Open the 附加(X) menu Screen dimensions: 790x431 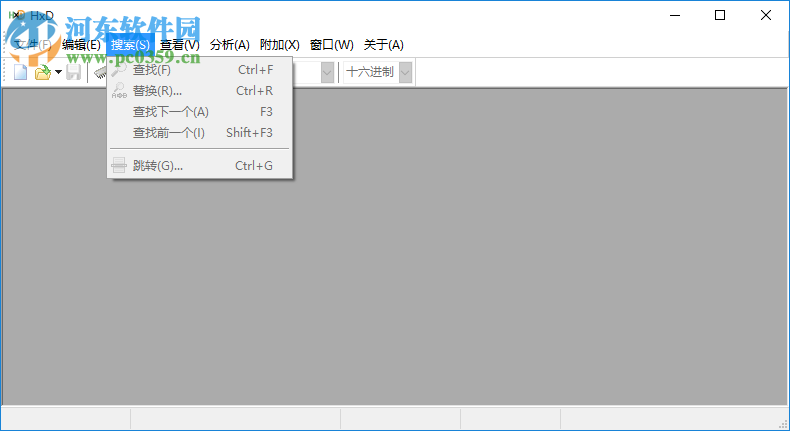pyautogui.click(x=280, y=45)
